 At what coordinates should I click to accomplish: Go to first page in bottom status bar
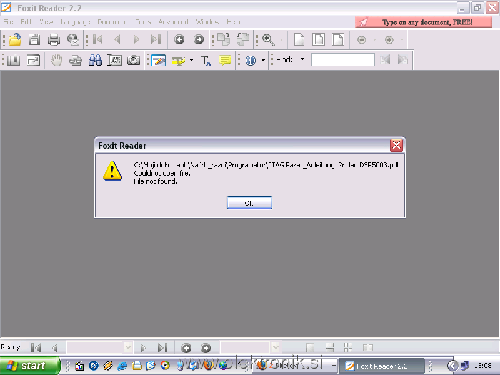(36, 348)
